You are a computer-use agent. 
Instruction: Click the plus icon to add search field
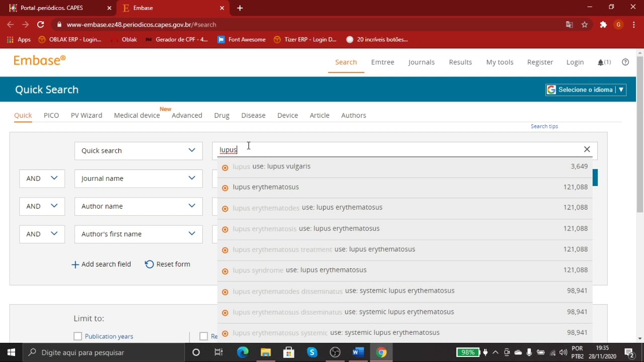coord(75,264)
